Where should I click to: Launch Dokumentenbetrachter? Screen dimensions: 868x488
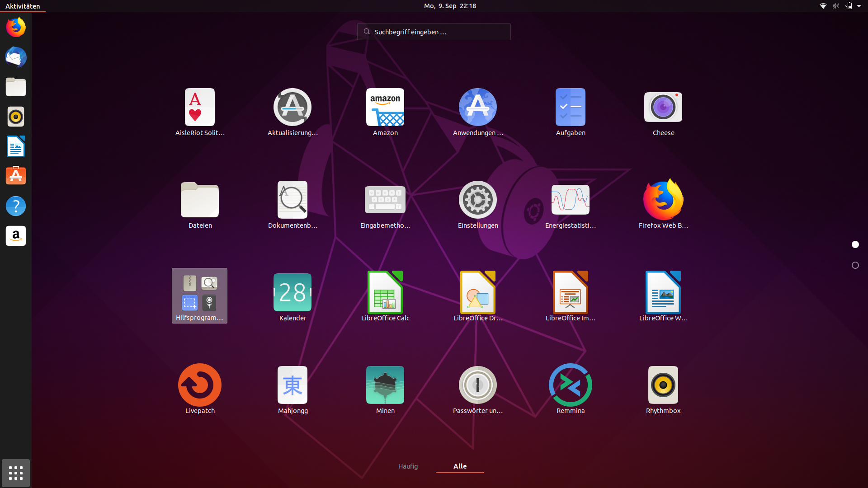click(x=292, y=205)
